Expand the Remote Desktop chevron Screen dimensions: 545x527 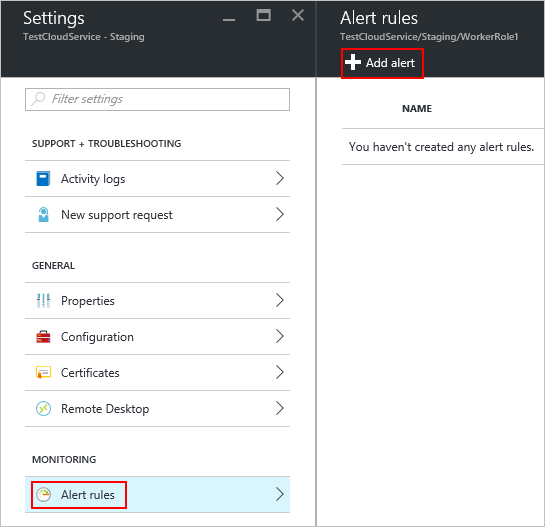pos(280,408)
